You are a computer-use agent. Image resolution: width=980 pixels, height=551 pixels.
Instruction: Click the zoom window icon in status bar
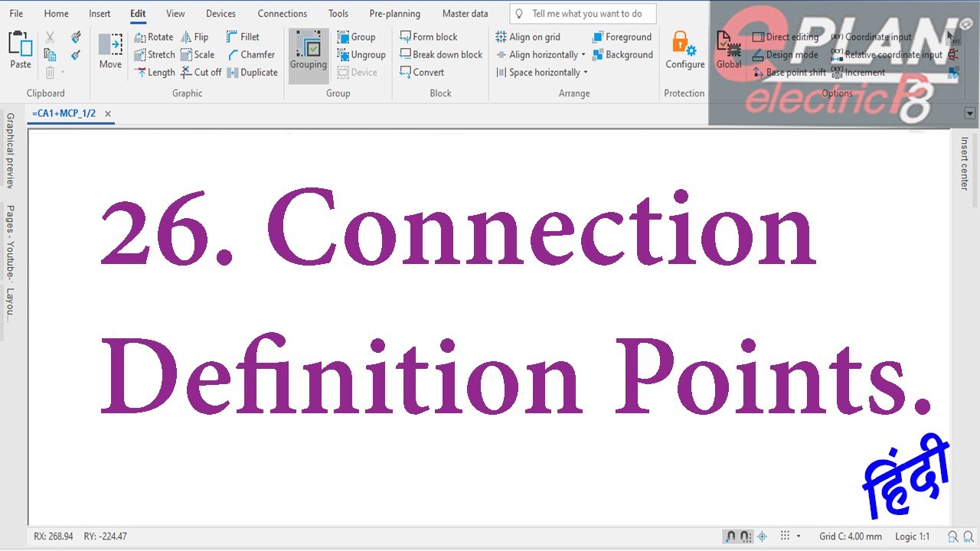pos(953,536)
